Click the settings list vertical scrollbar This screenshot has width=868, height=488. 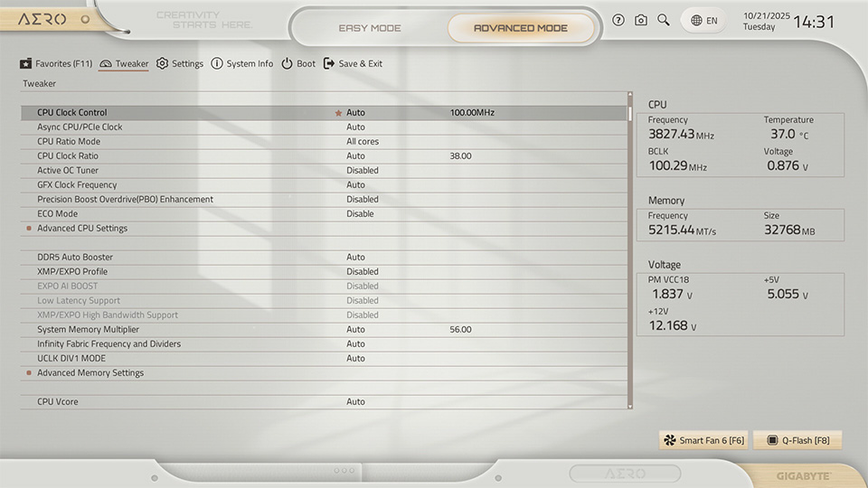630,253
